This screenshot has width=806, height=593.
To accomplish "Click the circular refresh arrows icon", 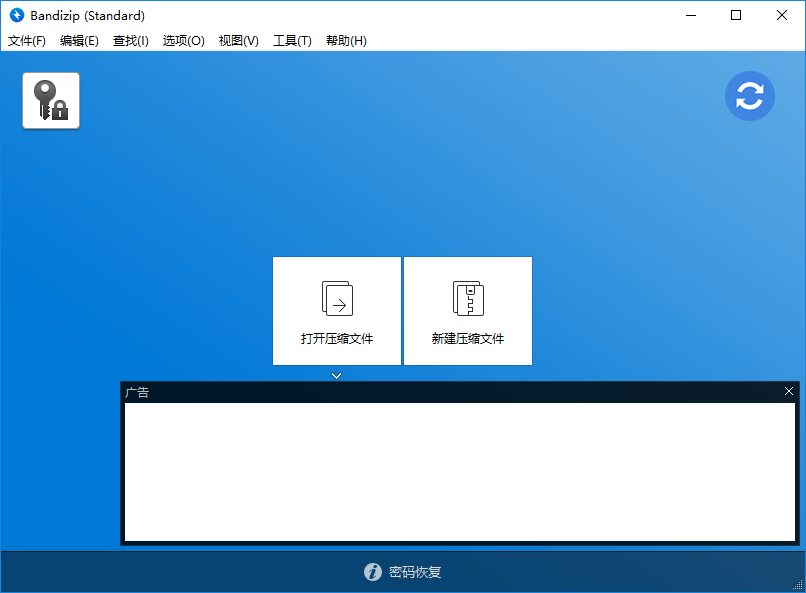I will pos(749,96).
